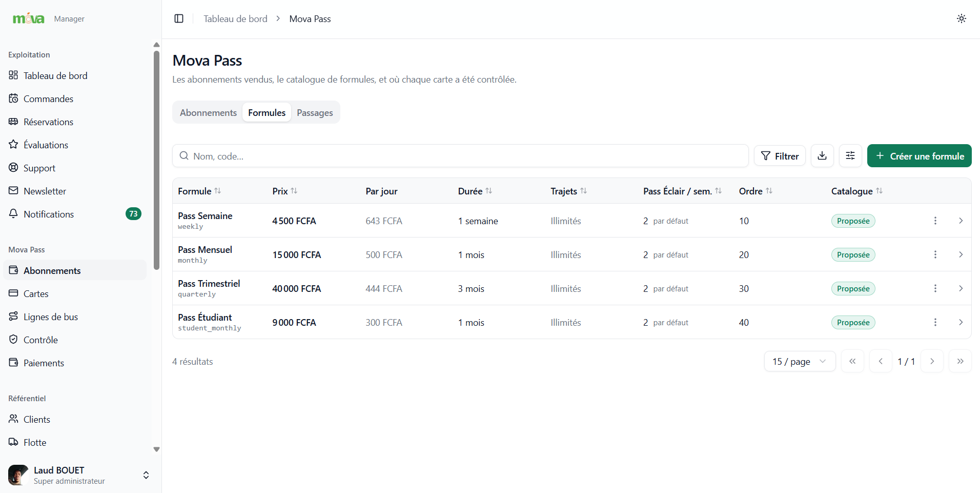Open Paiements sidebar item
The image size is (980, 493).
(75, 363)
